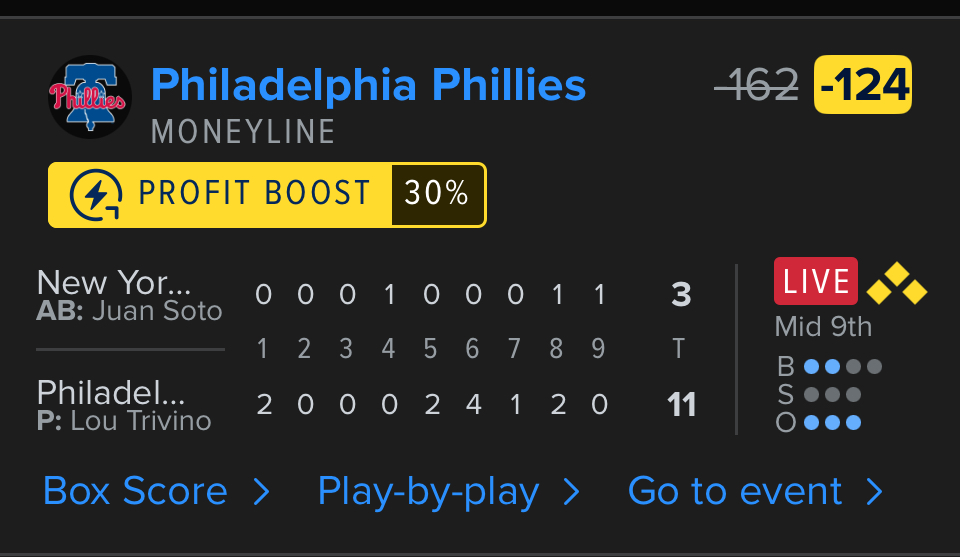Click the Philadelphia total runs 11
The image size is (960, 557).
point(681,405)
